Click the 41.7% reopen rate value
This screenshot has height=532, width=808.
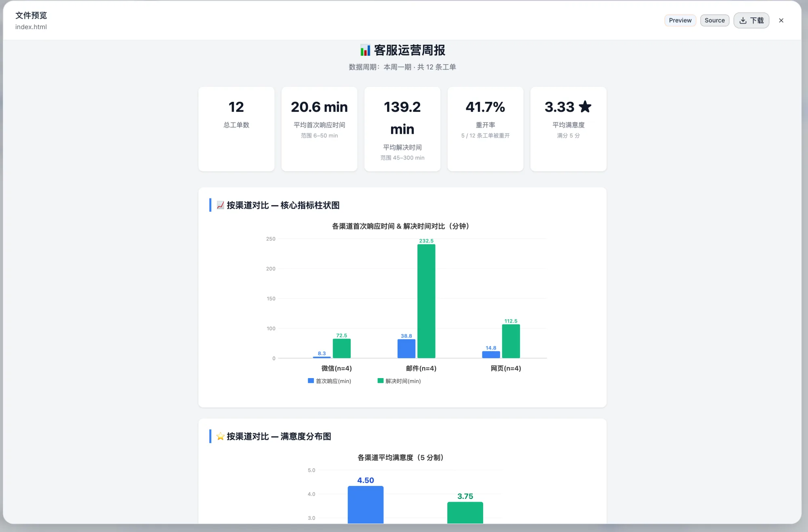485,107
